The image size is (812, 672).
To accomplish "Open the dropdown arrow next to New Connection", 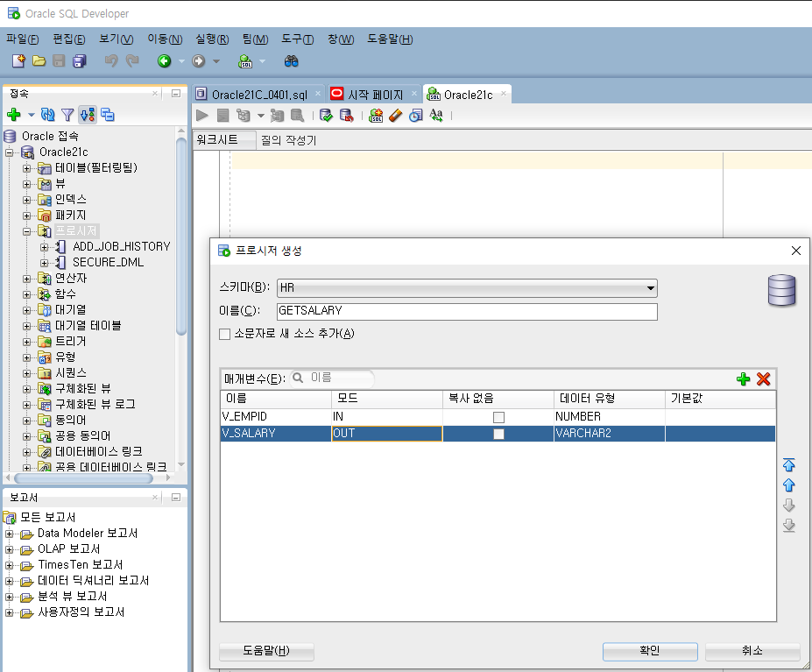I will tap(31, 115).
